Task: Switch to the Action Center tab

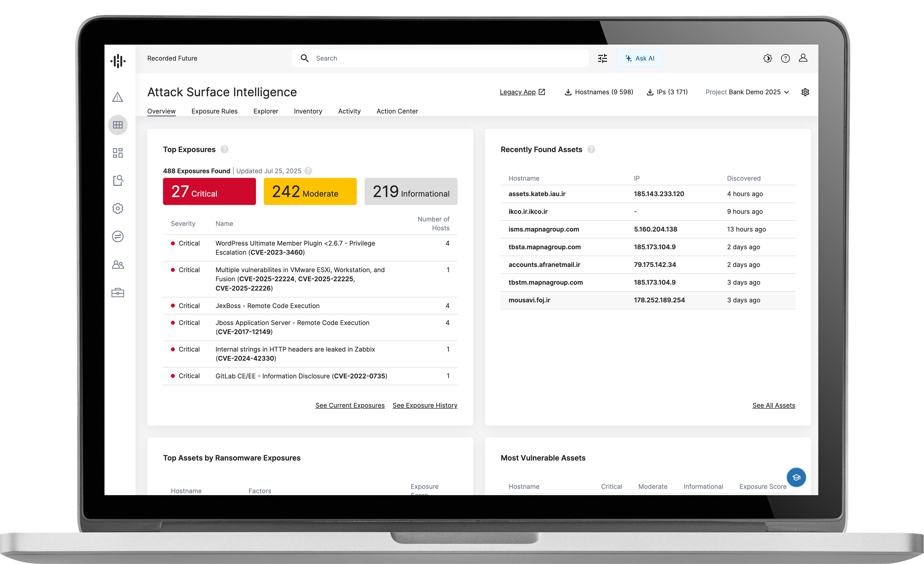Action: click(397, 111)
